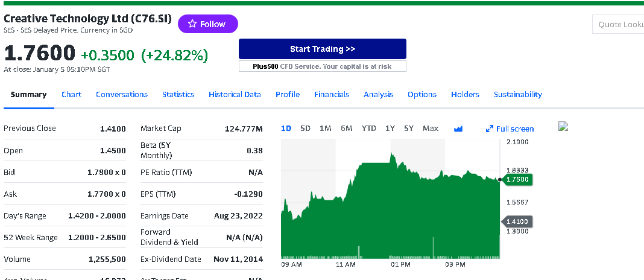Screen dimensions: 644x280
Task: Click the Previous Close value 1.4100
Action: point(113,129)
